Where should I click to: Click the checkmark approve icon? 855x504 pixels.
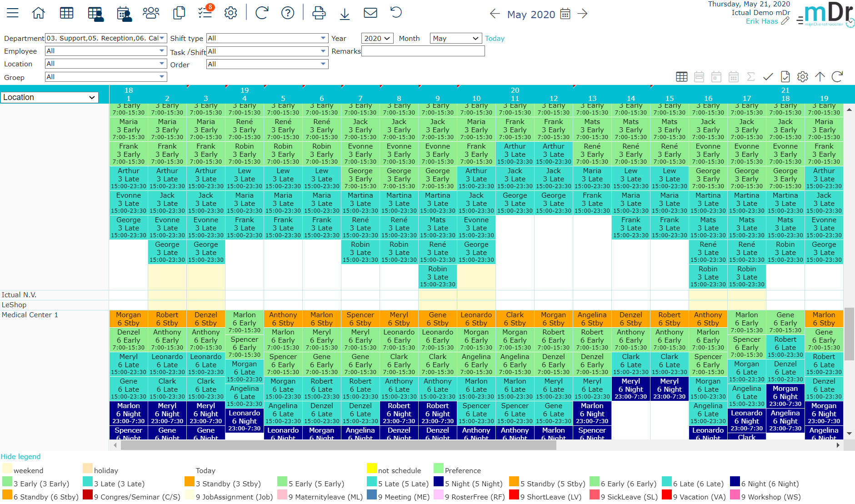pyautogui.click(x=768, y=77)
